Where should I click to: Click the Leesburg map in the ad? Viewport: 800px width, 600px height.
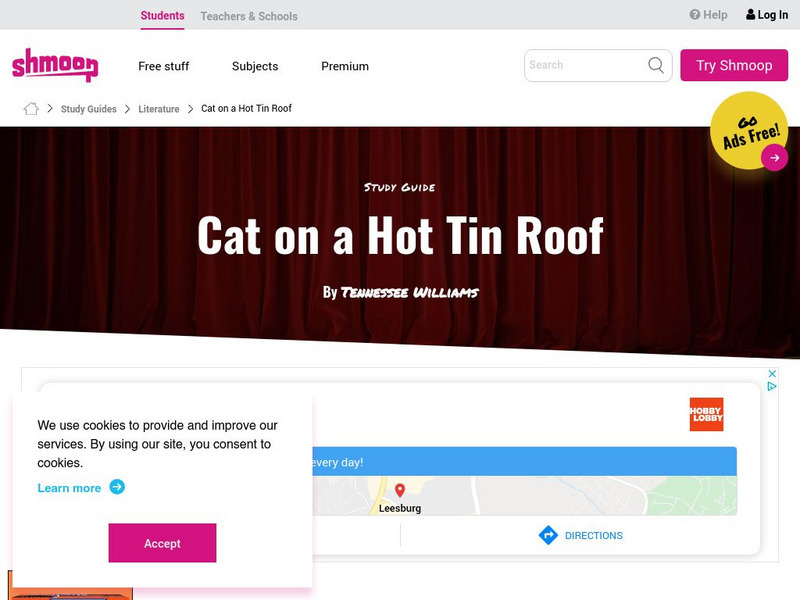tap(524, 495)
